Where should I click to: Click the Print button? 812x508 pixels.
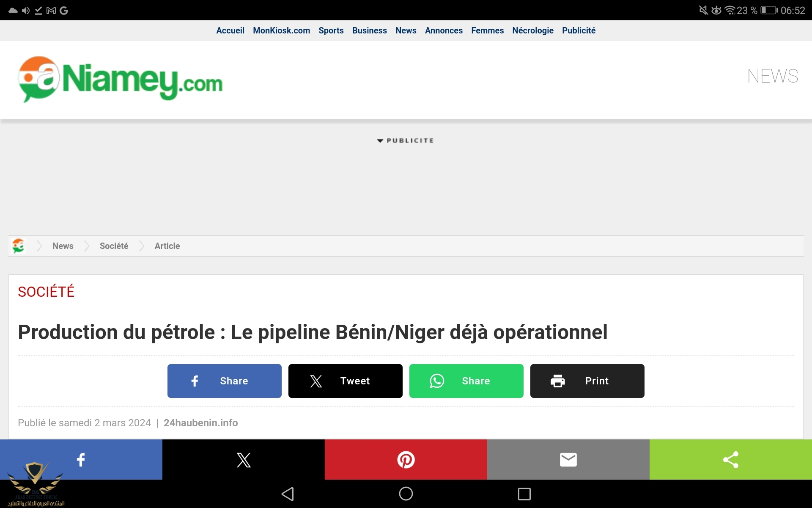click(587, 381)
